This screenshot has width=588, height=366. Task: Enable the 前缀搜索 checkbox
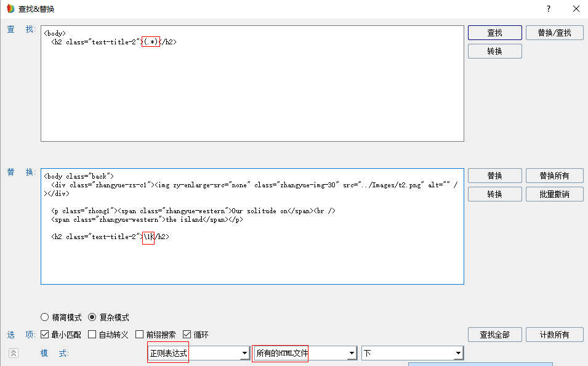click(x=140, y=335)
